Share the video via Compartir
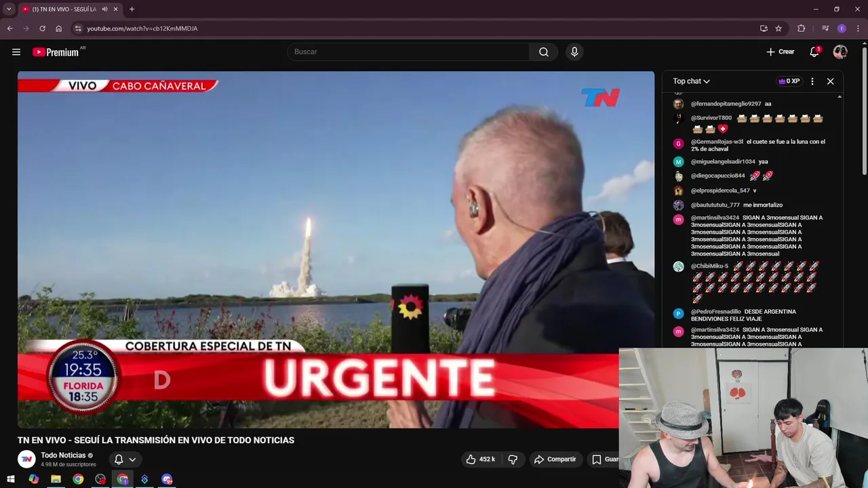The height and width of the screenshot is (488, 868). [x=555, y=460]
